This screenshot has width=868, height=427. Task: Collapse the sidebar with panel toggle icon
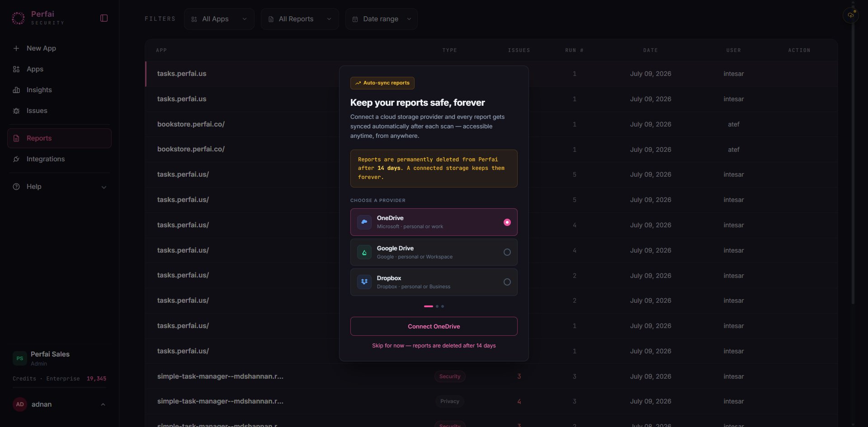(104, 18)
